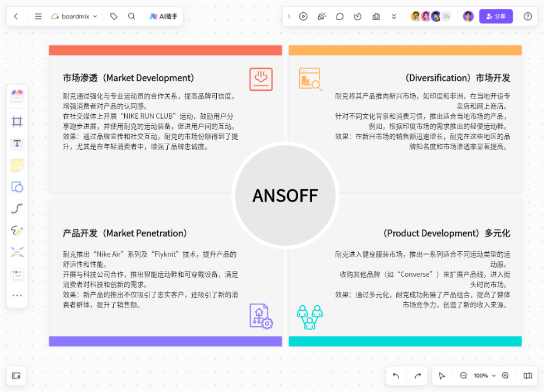Screen dimensions: 544x392
Task: Open more tools ellipsis in sidebar
Action: (17, 295)
